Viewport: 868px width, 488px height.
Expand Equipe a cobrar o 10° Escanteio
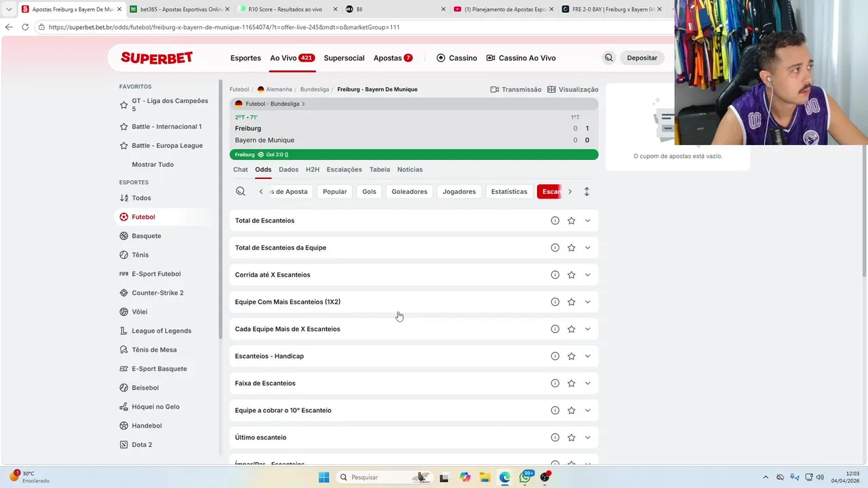click(587, 410)
